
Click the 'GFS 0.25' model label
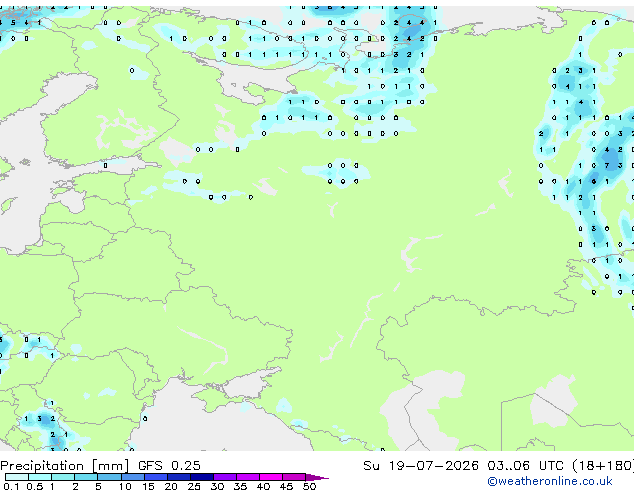[169, 466]
